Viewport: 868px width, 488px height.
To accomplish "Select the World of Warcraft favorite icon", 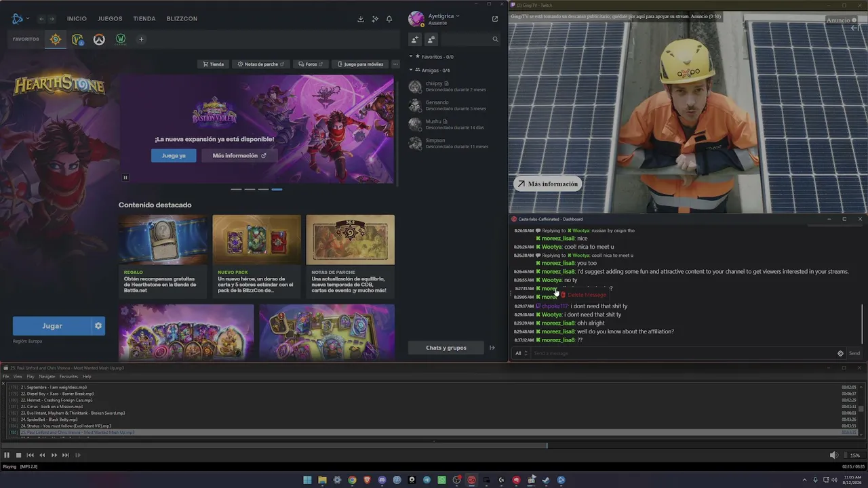I will (77, 39).
